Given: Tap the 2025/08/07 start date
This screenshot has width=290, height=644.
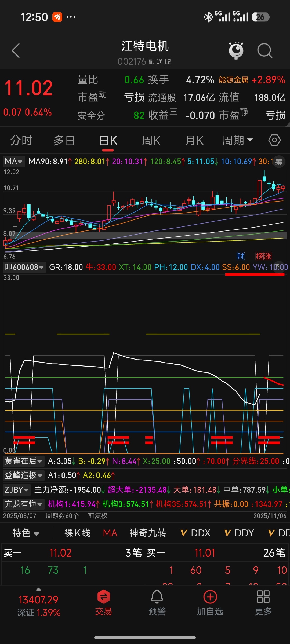Looking at the screenshot, I should pos(20,516).
